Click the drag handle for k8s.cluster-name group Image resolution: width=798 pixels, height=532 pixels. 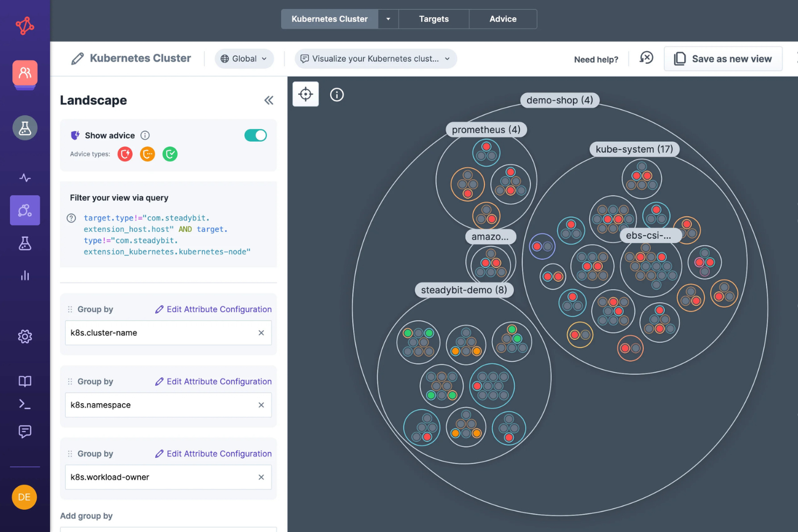coord(70,309)
